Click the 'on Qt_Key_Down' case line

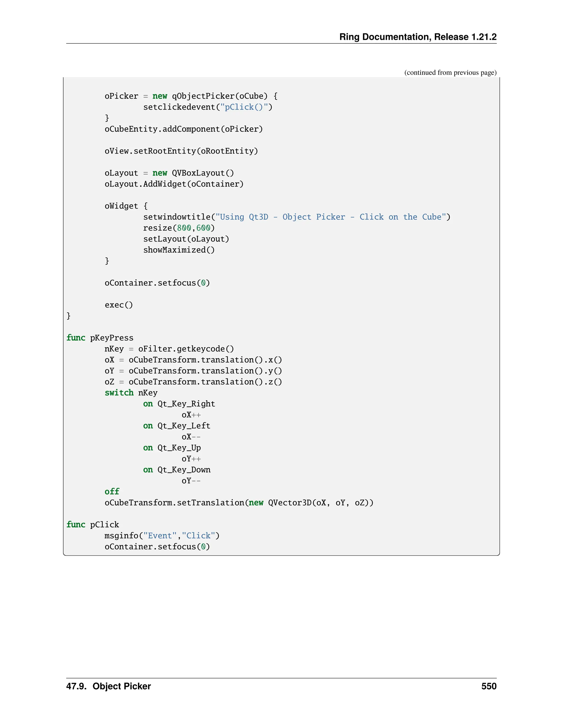pos(177,470)
